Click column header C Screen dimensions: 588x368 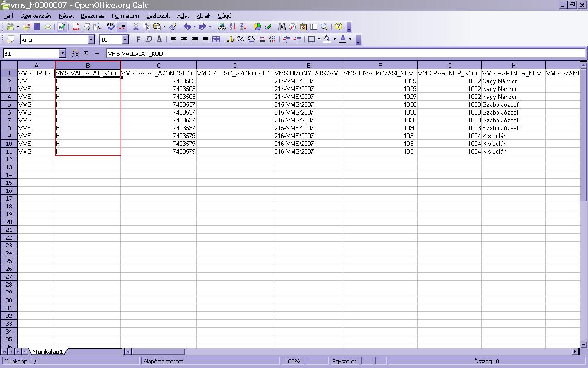coord(158,65)
